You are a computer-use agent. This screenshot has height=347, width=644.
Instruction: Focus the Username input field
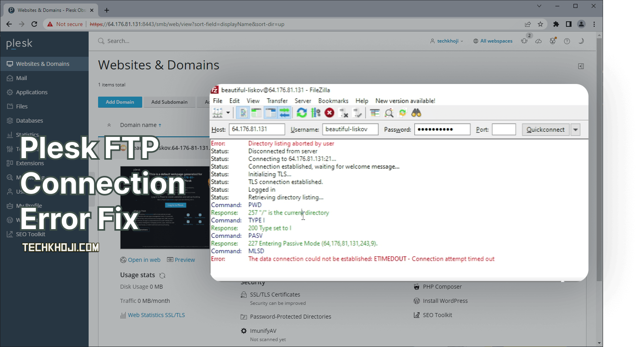pyautogui.click(x=351, y=129)
